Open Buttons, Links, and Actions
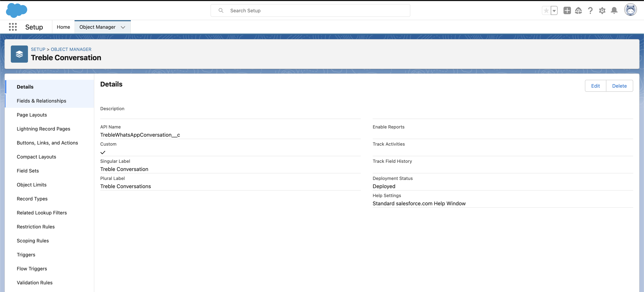The height and width of the screenshot is (292, 644). pos(50,143)
